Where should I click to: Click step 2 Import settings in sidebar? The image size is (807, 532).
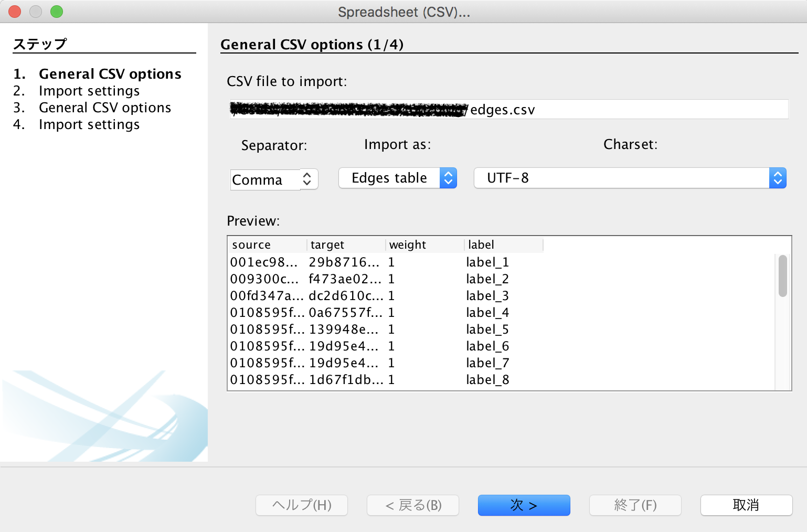click(x=89, y=91)
